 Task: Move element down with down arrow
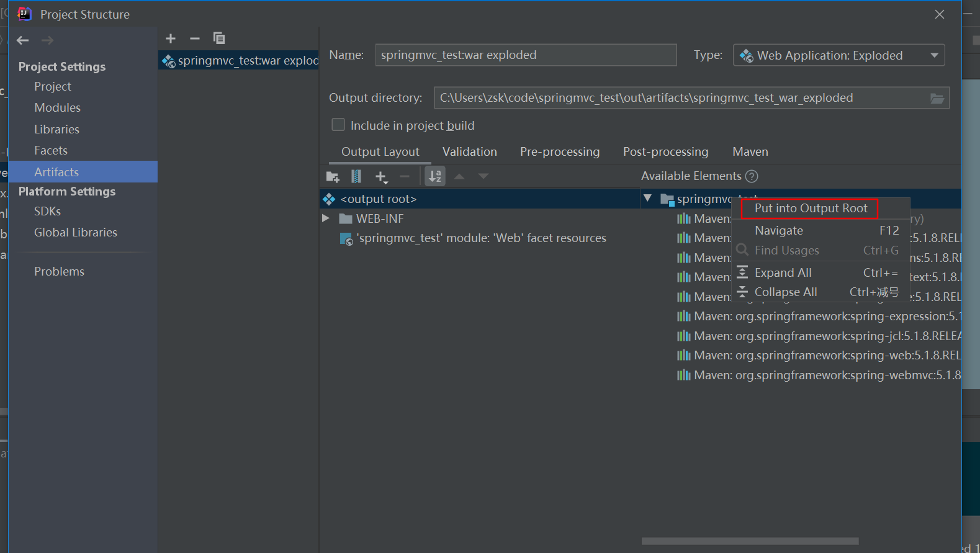[x=483, y=177]
